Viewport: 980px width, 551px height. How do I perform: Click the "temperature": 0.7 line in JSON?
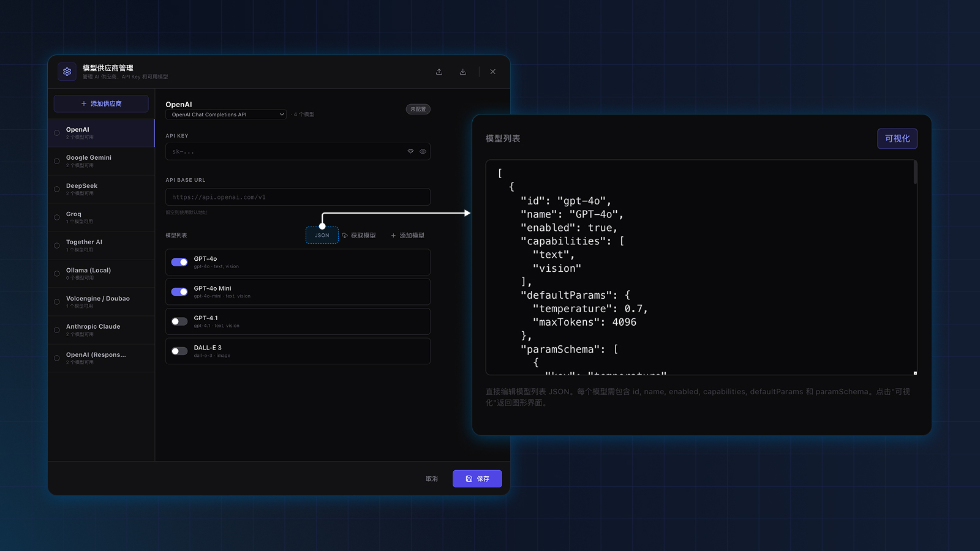pos(590,309)
